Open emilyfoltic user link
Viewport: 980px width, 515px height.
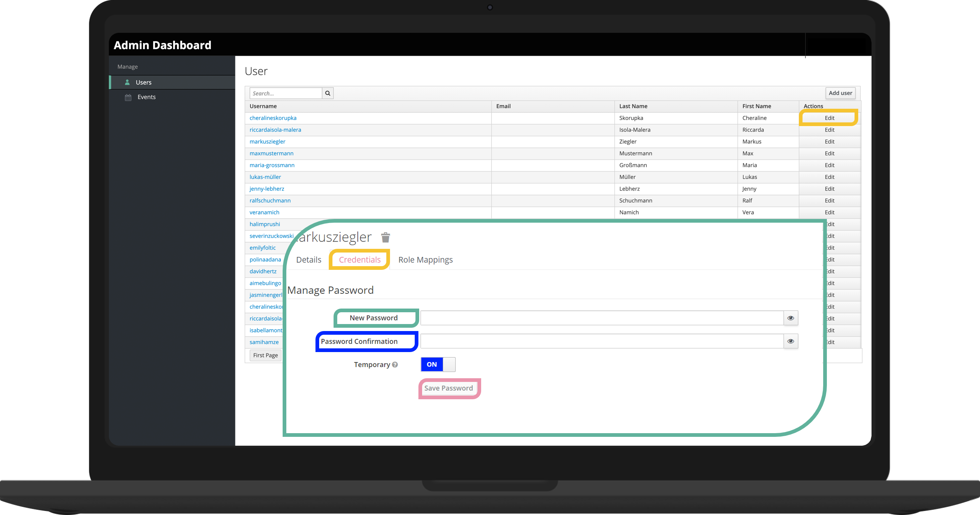pyautogui.click(x=262, y=247)
